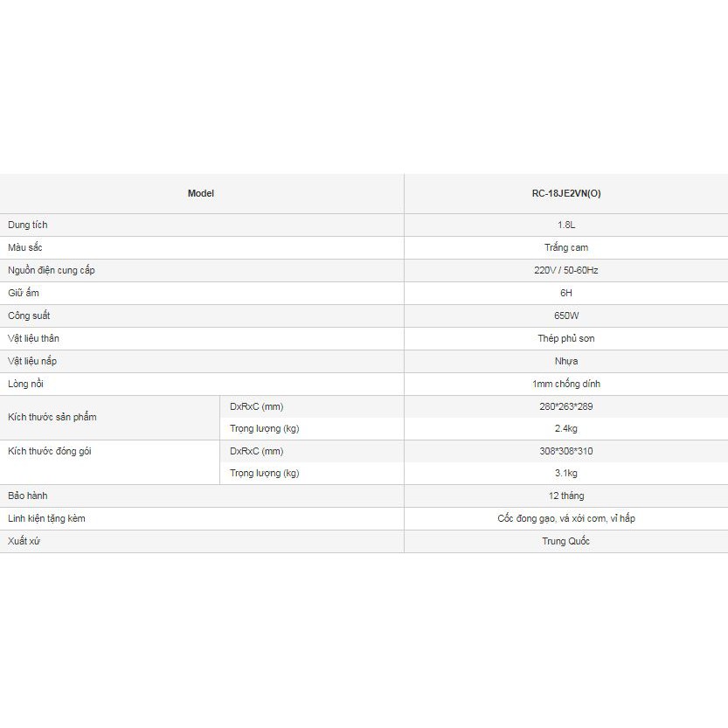Select the Vật liệu nắp label
The image size is (728, 728).
(x=32, y=361)
